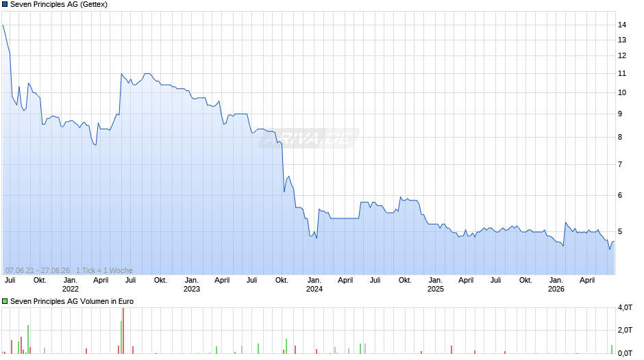The width and height of the screenshot is (644, 360).
Task: Click the 'Jan. 2023' axis label
Action: point(191,285)
